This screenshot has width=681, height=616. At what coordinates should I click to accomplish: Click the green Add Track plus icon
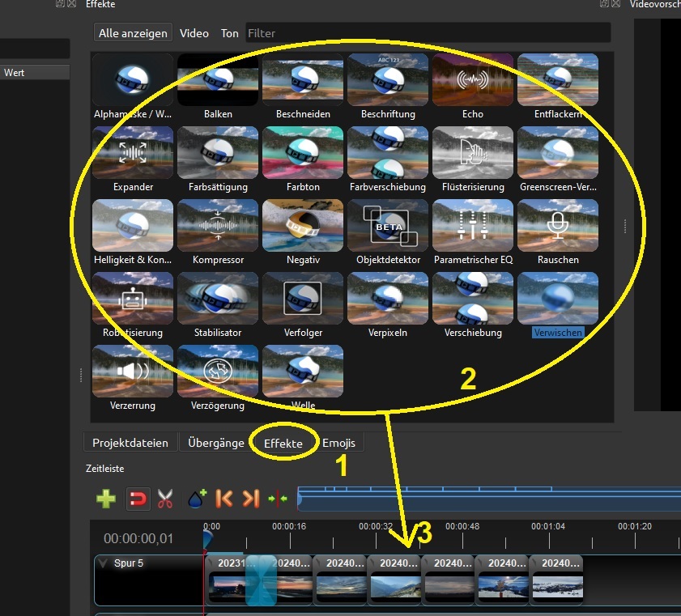tap(106, 499)
